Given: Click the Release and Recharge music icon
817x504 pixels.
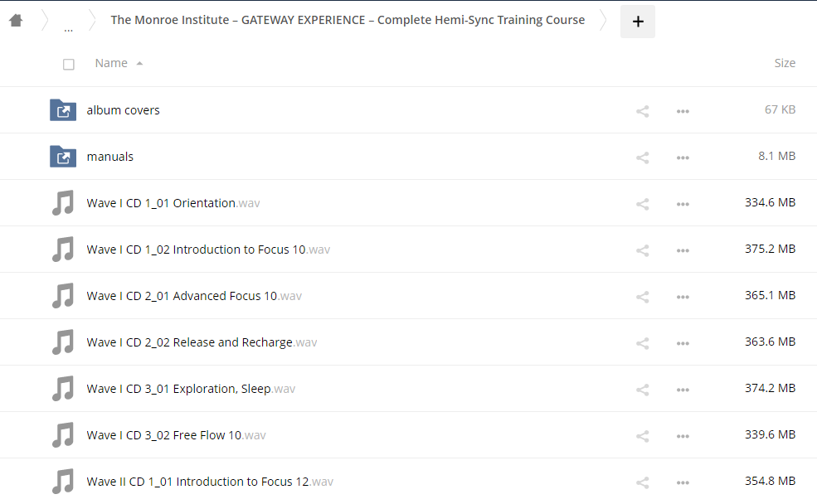Looking at the screenshot, I should [x=63, y=342].
